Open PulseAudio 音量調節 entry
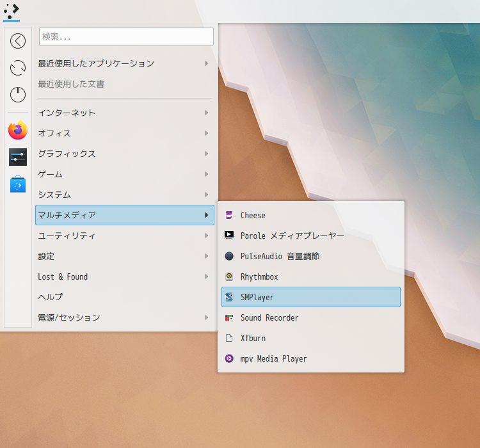 [x=310, y=256]
